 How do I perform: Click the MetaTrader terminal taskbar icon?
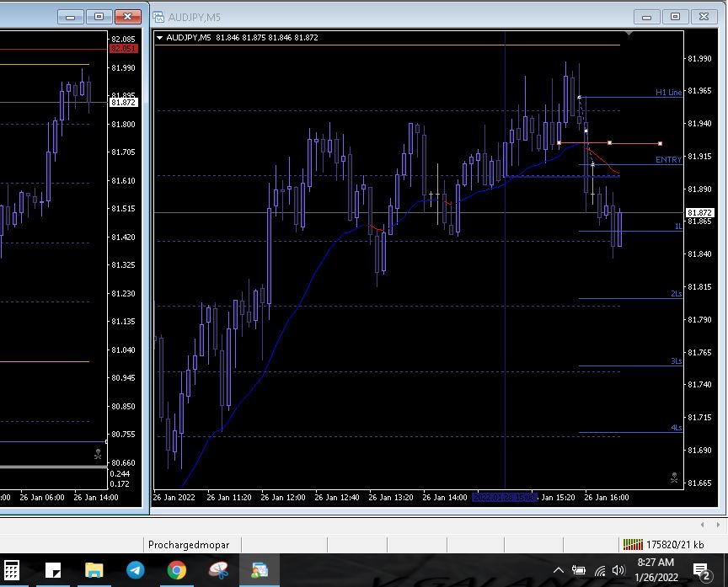(259, 570)
